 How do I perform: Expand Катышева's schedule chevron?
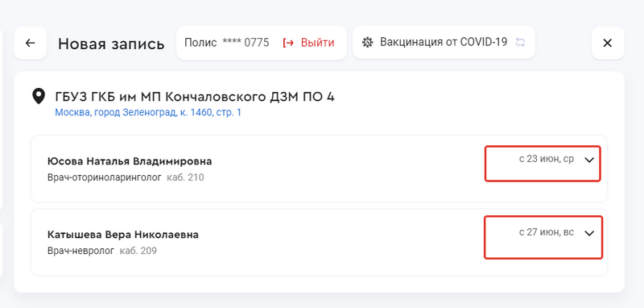(589, 233)
